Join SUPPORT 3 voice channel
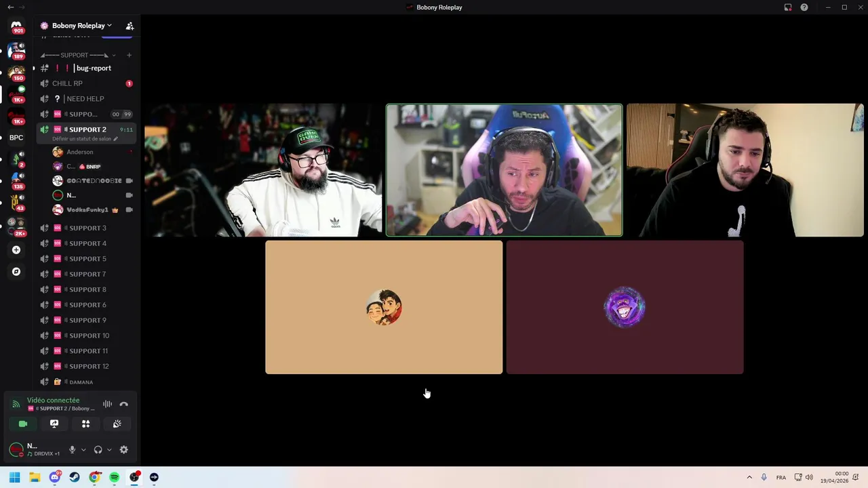This screenshot has width=868, height=488. [x=86, y=228]
